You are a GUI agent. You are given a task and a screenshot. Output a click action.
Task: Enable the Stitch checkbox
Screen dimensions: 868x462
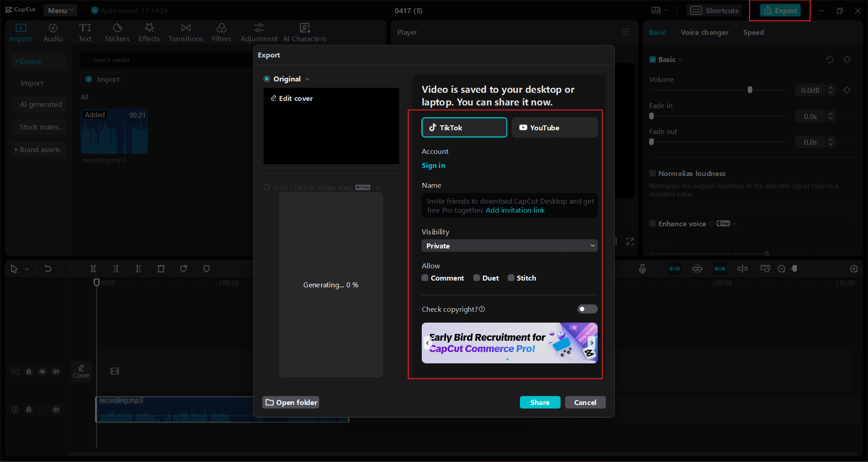click(x=511, y=278)
